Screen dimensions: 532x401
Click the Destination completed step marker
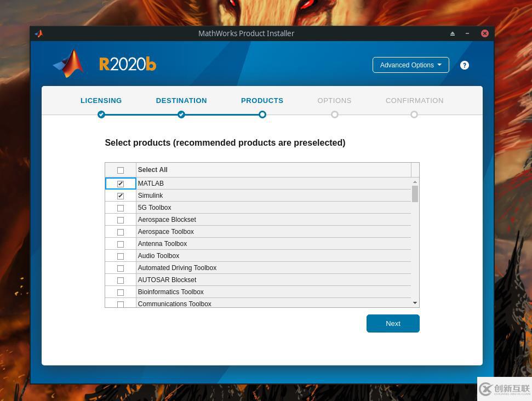pos(181,114)
